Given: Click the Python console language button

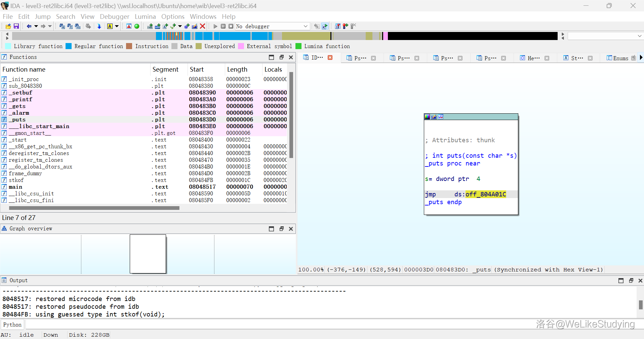Looking at the screenshot, I should tap(12, 325).
